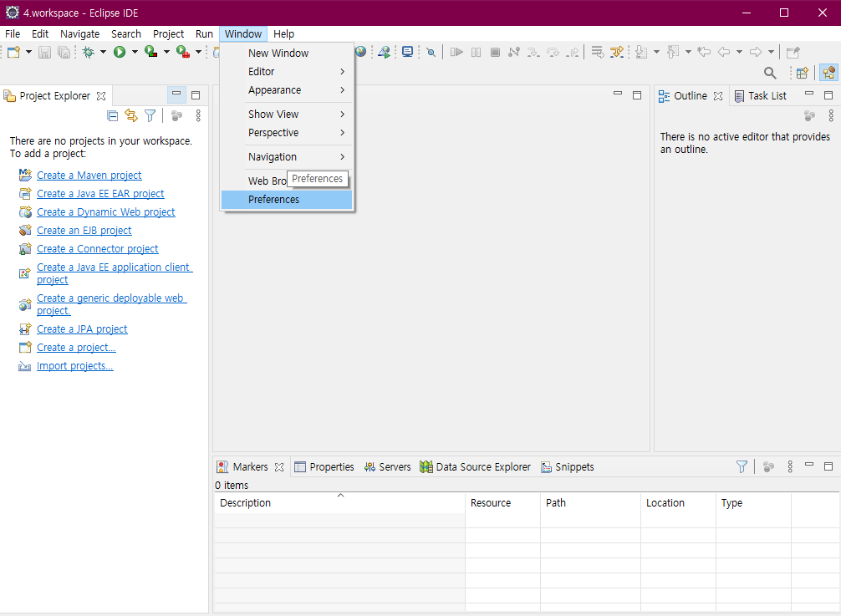
Task: Click the External Tools run icon
Action: (x=183, y=52)
